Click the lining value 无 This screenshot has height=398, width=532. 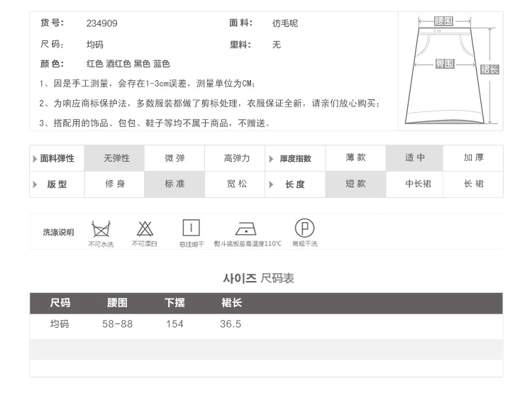(277, 45)
